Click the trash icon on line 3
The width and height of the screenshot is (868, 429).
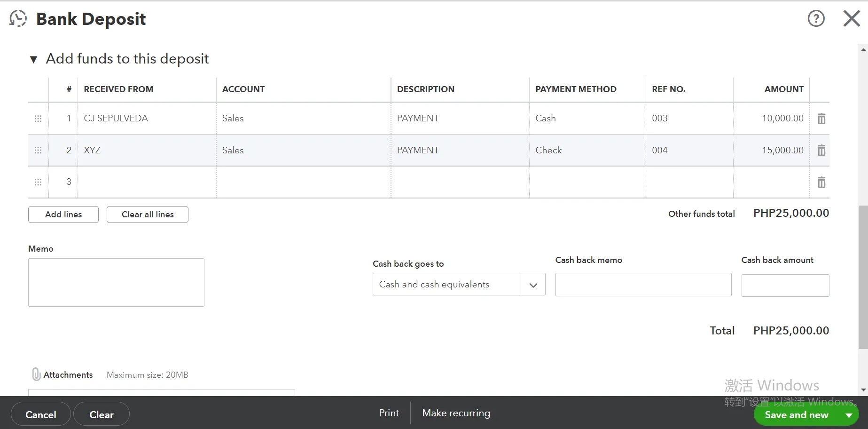tap(821, 182)
